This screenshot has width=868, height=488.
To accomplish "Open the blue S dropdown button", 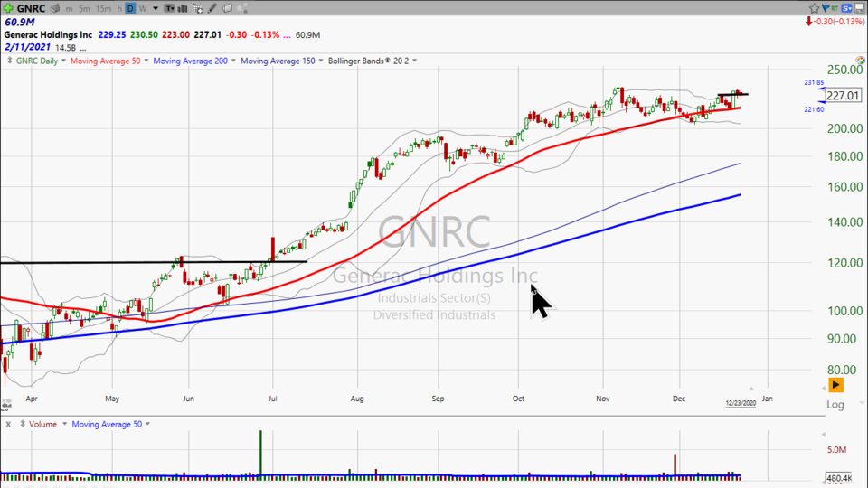I will 847,8.
